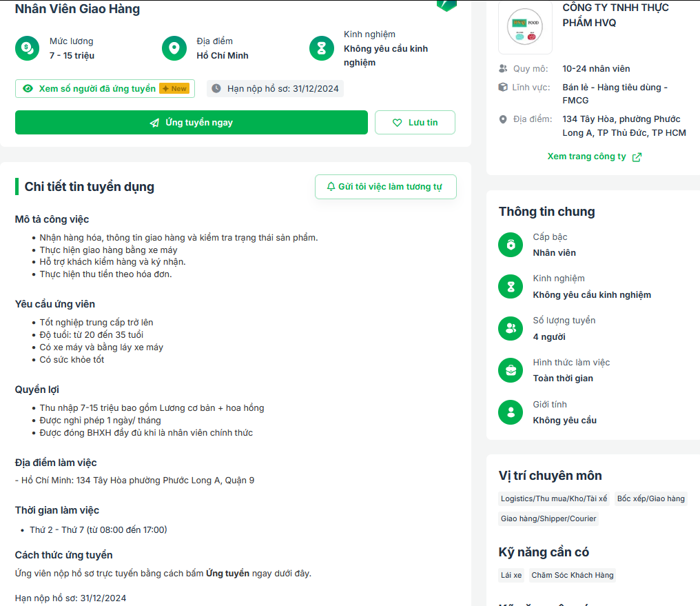
Task: Save the job with Lưu tin
Action: [x=415, y=123]
